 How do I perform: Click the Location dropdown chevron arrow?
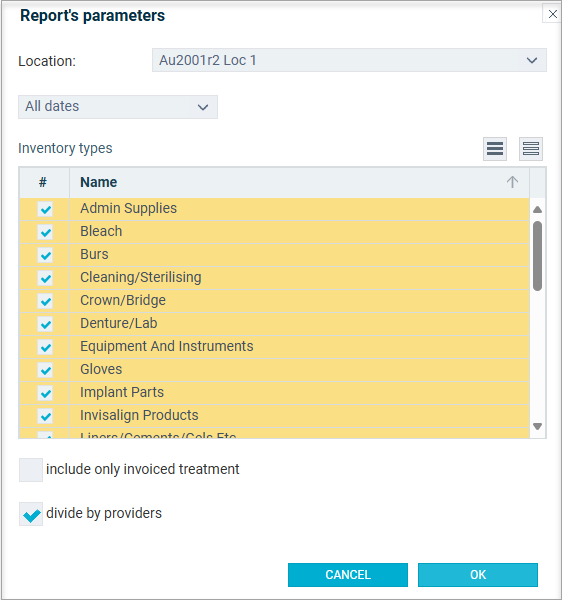(x=531, y=60)
